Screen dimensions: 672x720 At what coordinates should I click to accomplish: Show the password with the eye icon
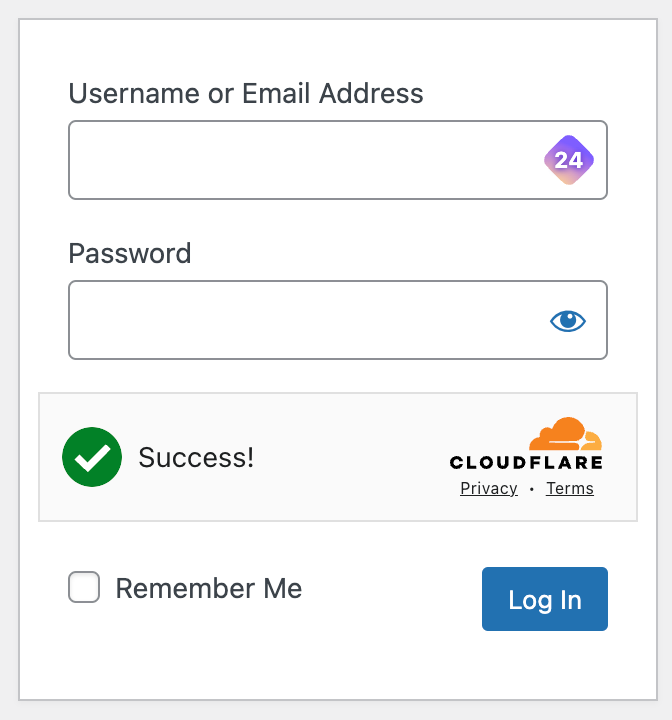tap(568, 321)
